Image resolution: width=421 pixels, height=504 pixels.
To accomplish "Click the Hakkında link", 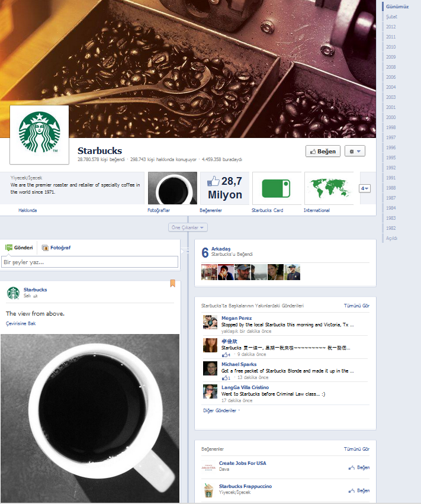I will tap(28, 210).
